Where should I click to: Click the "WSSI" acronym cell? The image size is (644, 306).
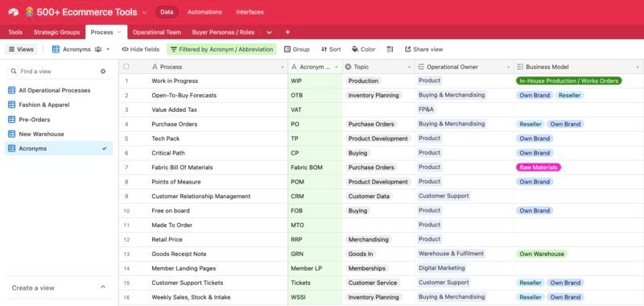click(x=315, y=297)
